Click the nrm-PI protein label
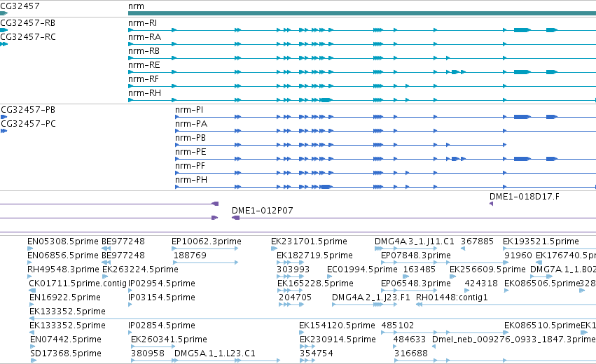The height and width of the screenshot is (364, 596). pos(189,110)
